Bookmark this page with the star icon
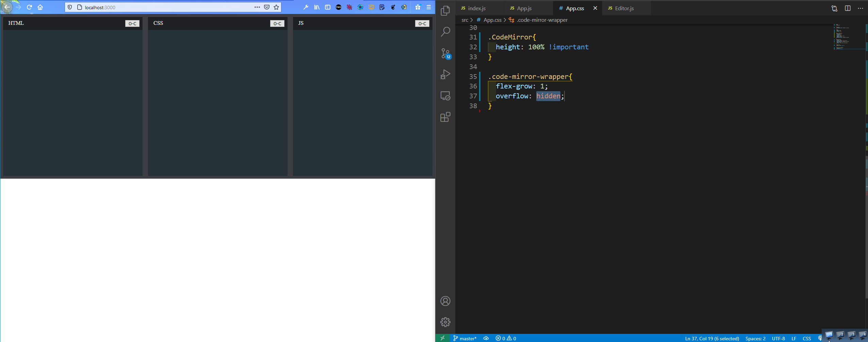This screenshot has width=868, height=342. click(276, 7)
